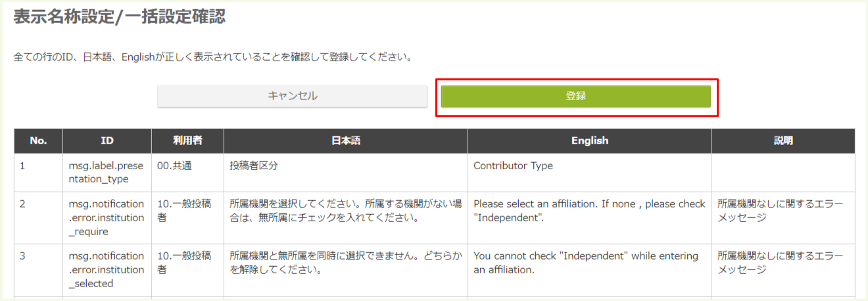The image size is (868, 301).
Task: Select the "Please select an affiliation" English cell
Action: [x=589, y=211]
